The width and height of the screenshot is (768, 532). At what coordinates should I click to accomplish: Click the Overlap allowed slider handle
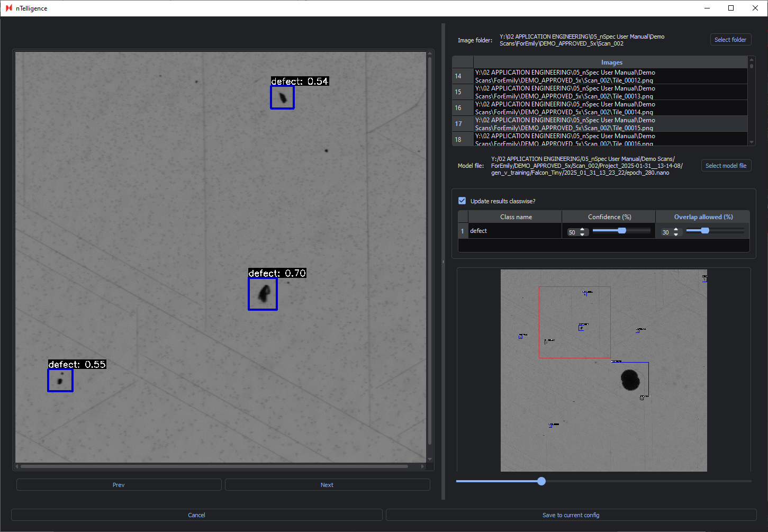(705, 230)
